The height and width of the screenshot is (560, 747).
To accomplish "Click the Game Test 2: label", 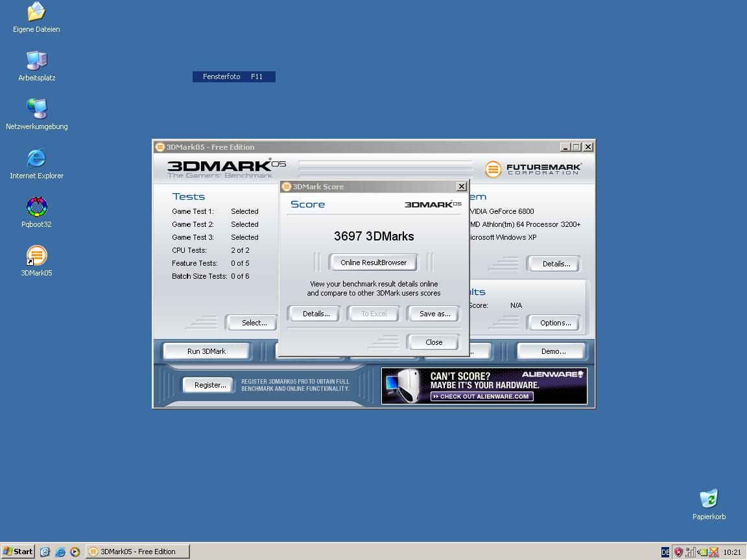I will [x=193, y=224].
